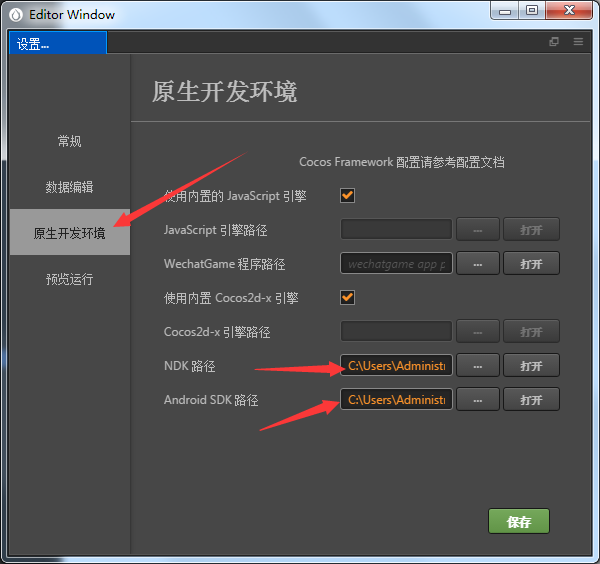Viewport: 600px width, 564px height.
Task: Click browse button for JavaScript engine path
Action: click(478, 230)
